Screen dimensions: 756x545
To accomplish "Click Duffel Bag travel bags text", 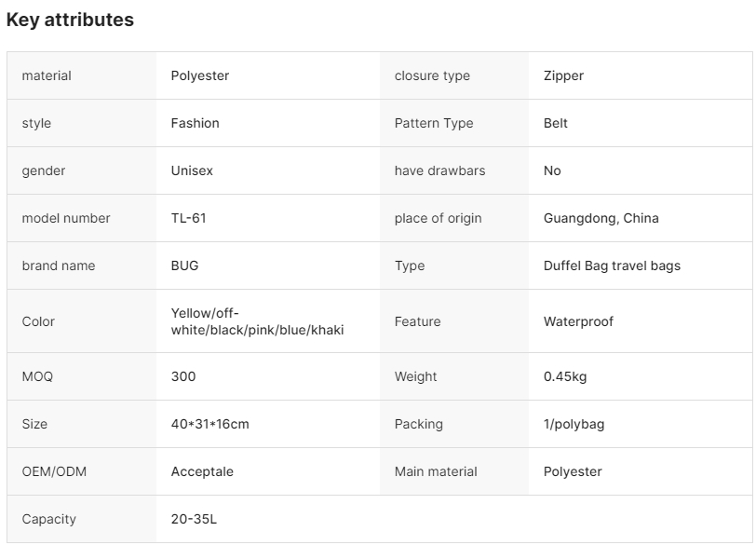I will [x=612, y=266].
